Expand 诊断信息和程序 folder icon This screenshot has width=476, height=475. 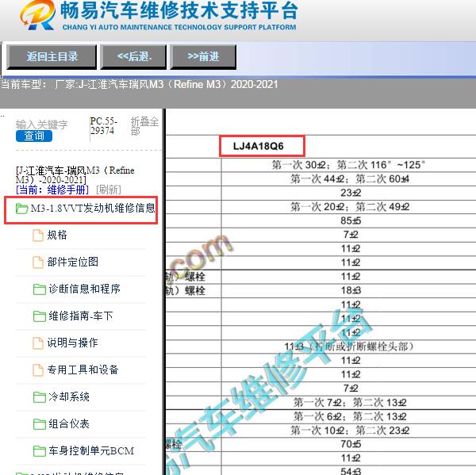coord(40,289)
